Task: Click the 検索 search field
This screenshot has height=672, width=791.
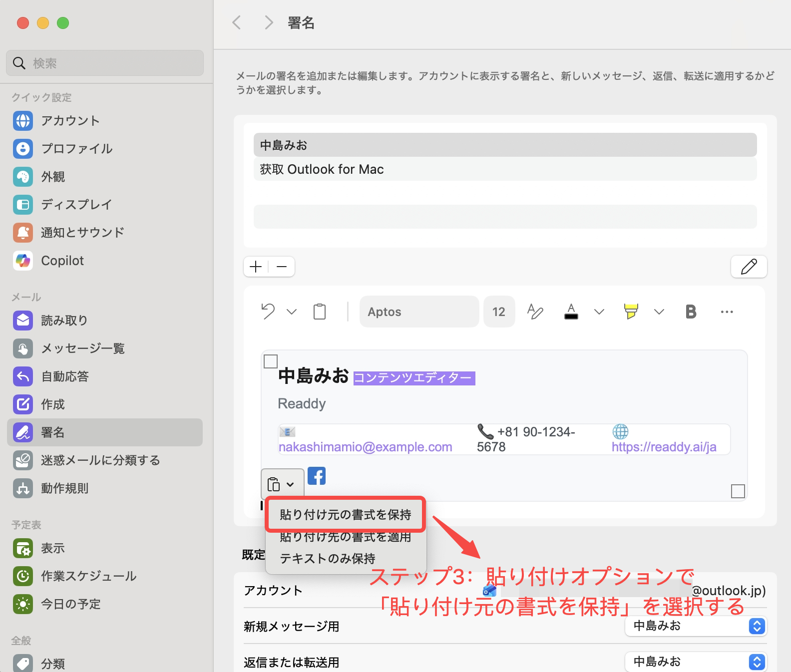Action: [x=105, y=63]
